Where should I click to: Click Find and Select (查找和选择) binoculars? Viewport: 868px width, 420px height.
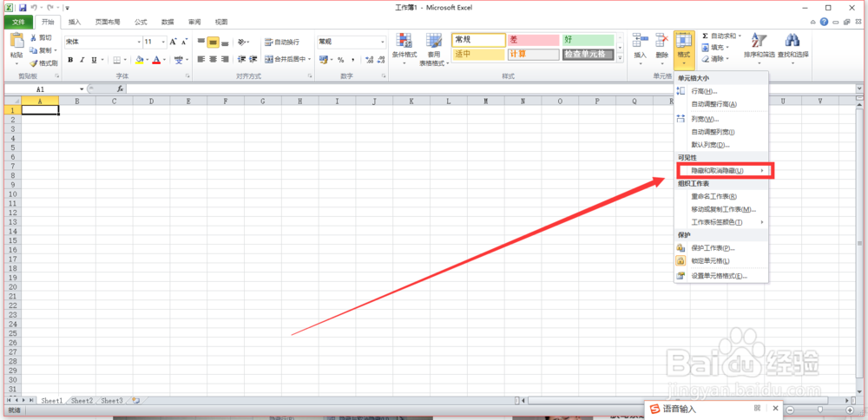coord(792,40)
